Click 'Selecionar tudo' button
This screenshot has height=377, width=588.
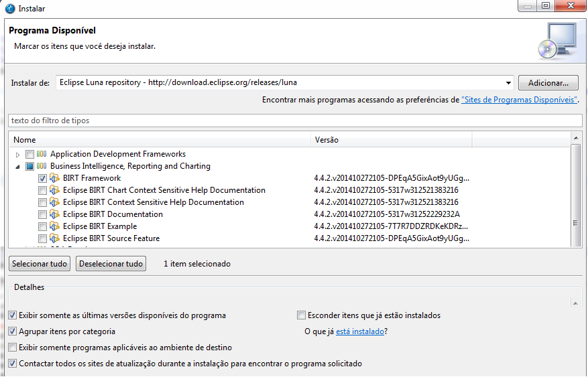40,264
